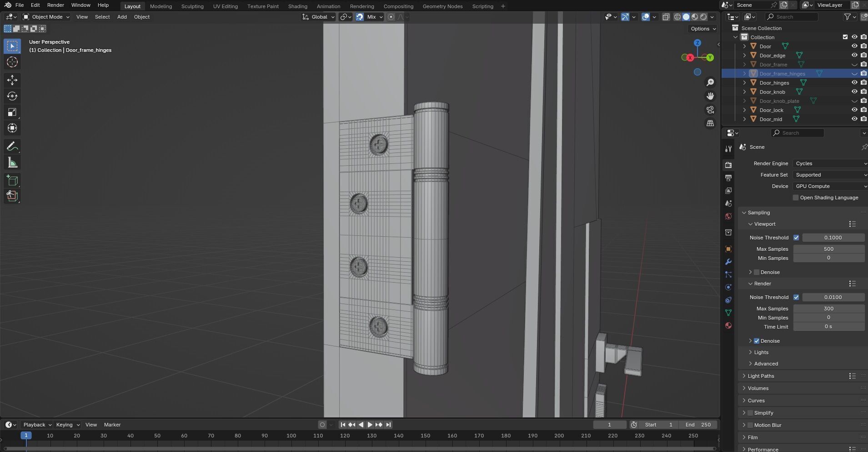This screenshot has width=868, height=452.
Task: Open the Material properties tab icon
Action: pos(728,325)
